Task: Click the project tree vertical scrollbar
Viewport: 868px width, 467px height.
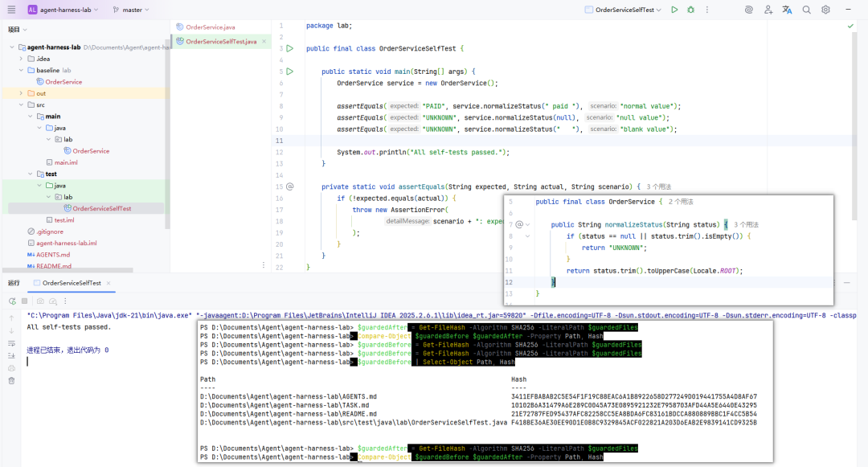Action: tap(168, 134)
